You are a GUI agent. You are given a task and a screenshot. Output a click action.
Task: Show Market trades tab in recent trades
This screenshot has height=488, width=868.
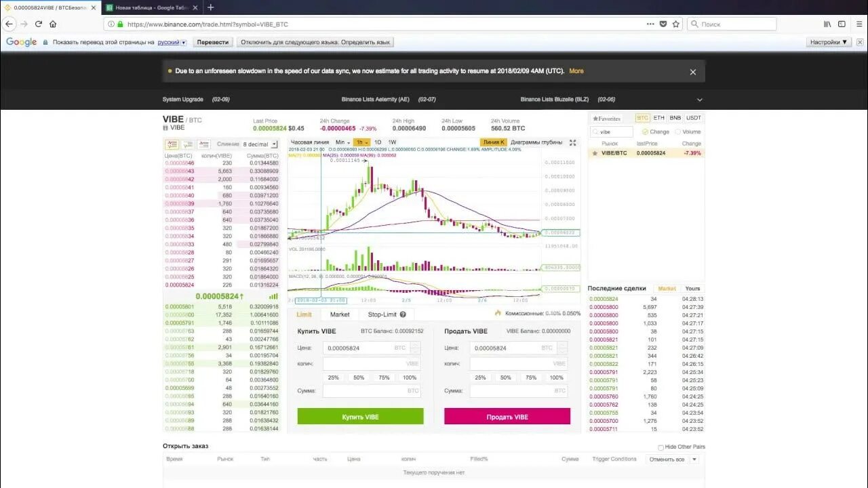coord(667,289)
